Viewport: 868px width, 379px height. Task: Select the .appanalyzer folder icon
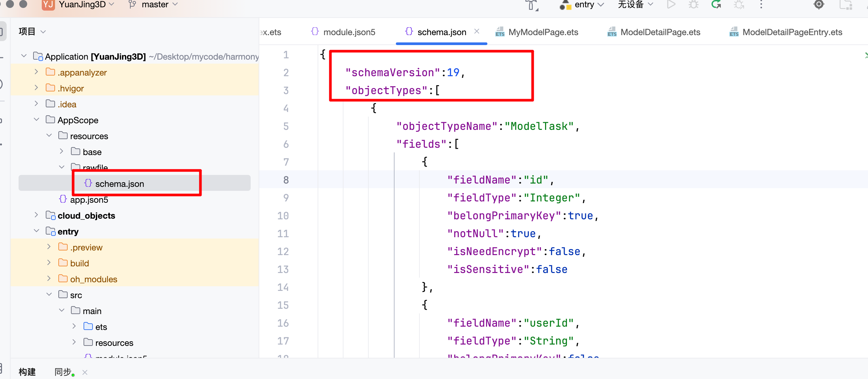pyautogui.click(x=50, y=72)
